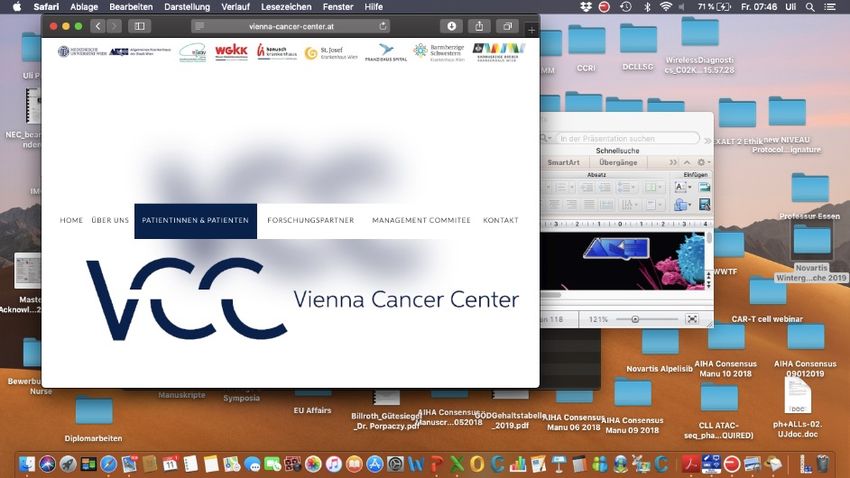
Task: Open the Time Machine menu bar icon
Action: click(626, 7)
